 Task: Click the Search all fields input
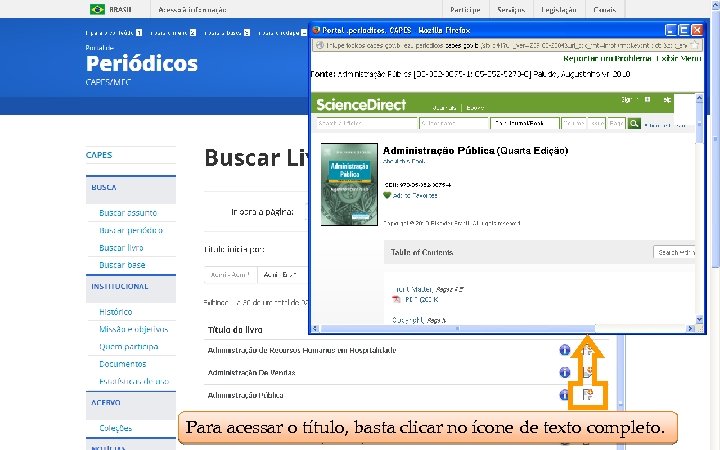point(366,124)
